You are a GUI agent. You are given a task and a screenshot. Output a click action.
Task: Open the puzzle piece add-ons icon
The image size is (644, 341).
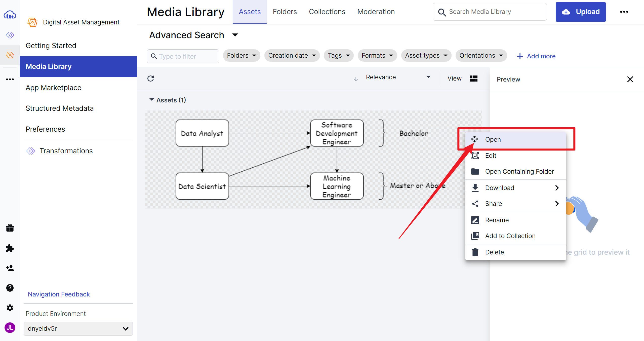pos(10,248)
